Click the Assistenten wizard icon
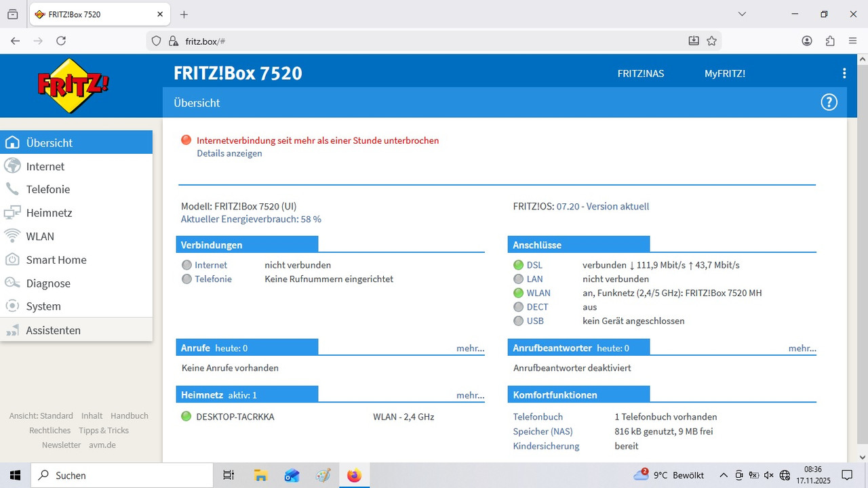The width and height of the screenshot is (868, 488). (12, 330)
